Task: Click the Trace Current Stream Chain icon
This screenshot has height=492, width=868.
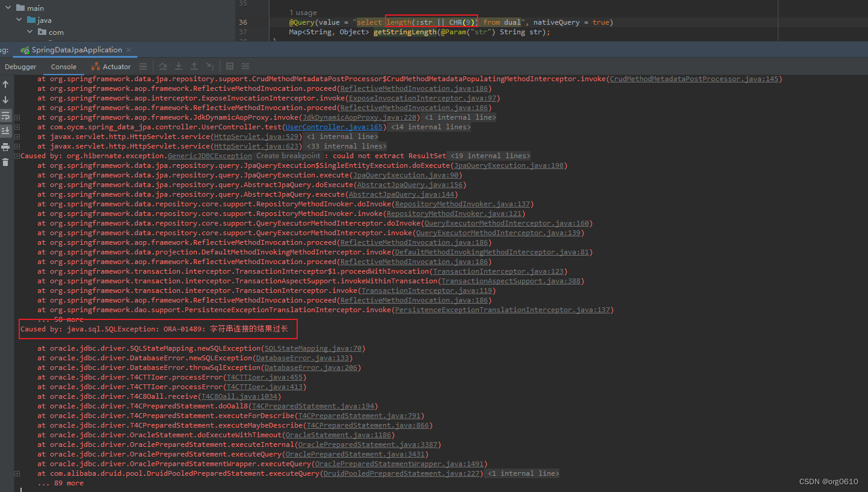Action: (x=245, y=66)
